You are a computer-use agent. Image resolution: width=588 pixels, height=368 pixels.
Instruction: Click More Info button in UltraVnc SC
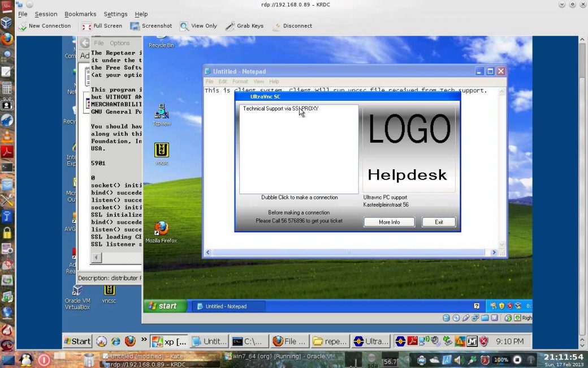click(x=389, y=222)
